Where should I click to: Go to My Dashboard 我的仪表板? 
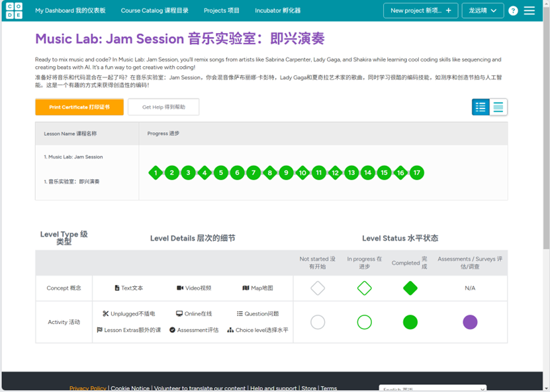(70, 11)
